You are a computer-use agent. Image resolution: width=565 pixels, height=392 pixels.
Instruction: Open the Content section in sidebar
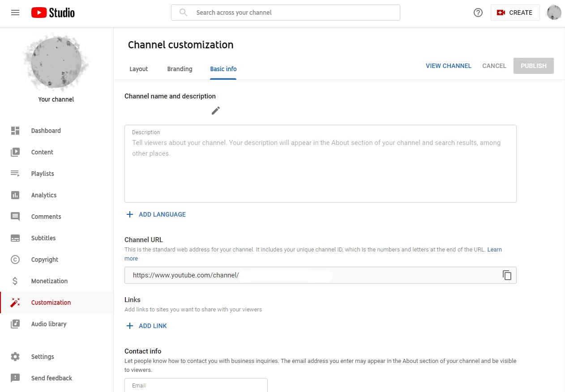pyautogui.click(x=42, y=152)
